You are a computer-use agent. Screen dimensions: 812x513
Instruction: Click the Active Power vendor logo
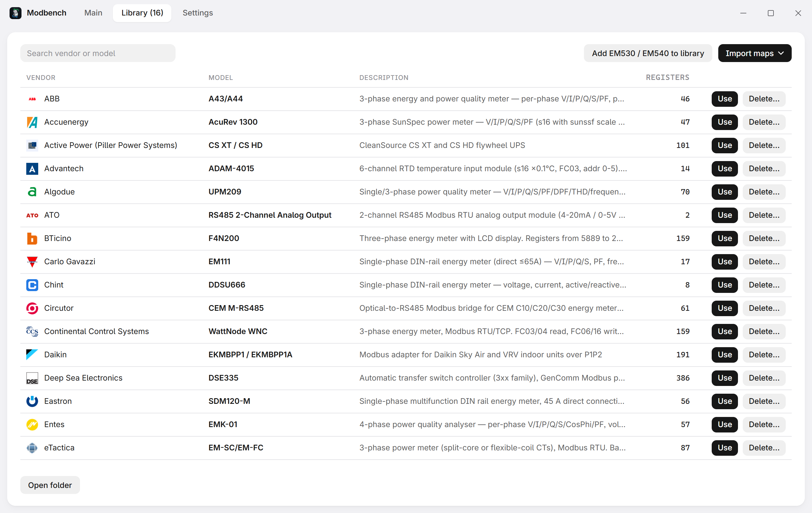(32, 145)
